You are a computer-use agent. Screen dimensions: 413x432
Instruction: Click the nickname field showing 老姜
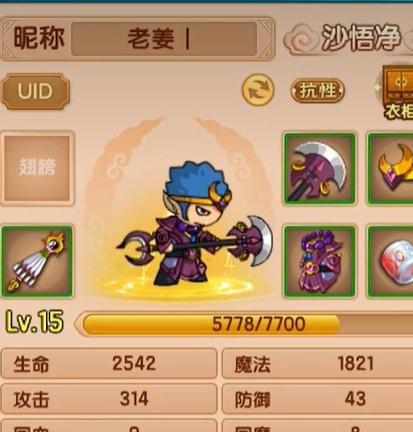[164, 39]
